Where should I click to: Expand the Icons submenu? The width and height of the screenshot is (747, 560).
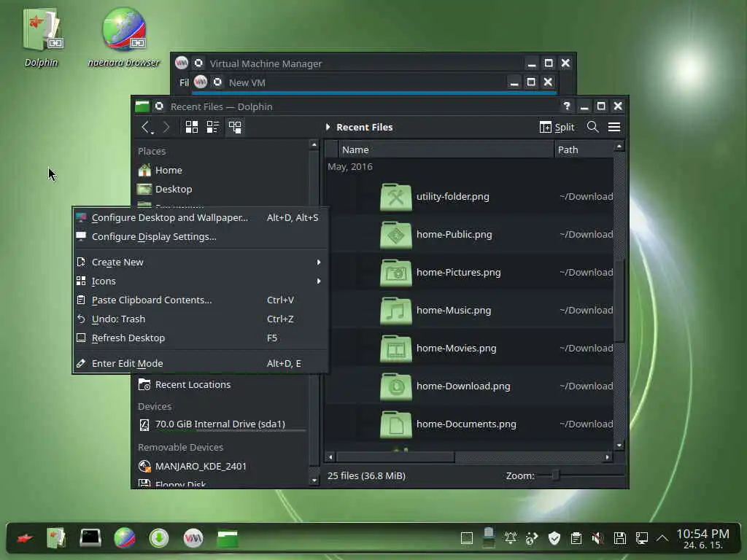200,281
